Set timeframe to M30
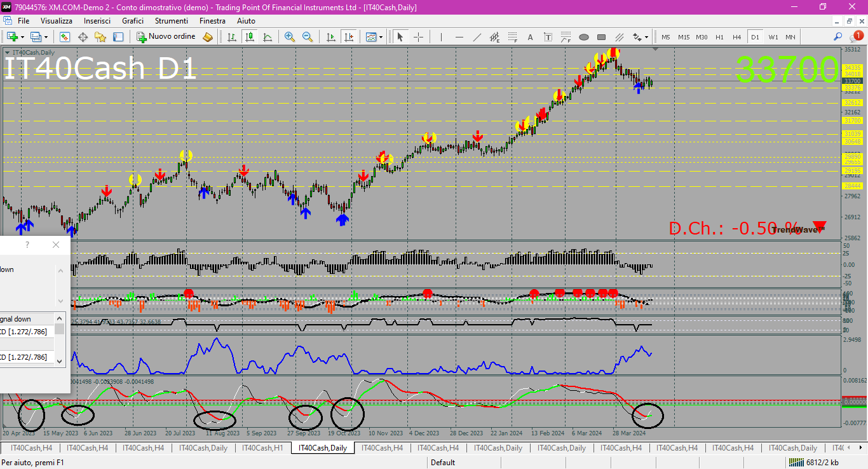The height and width of the screenshot is (469, 868). [702, 37]
